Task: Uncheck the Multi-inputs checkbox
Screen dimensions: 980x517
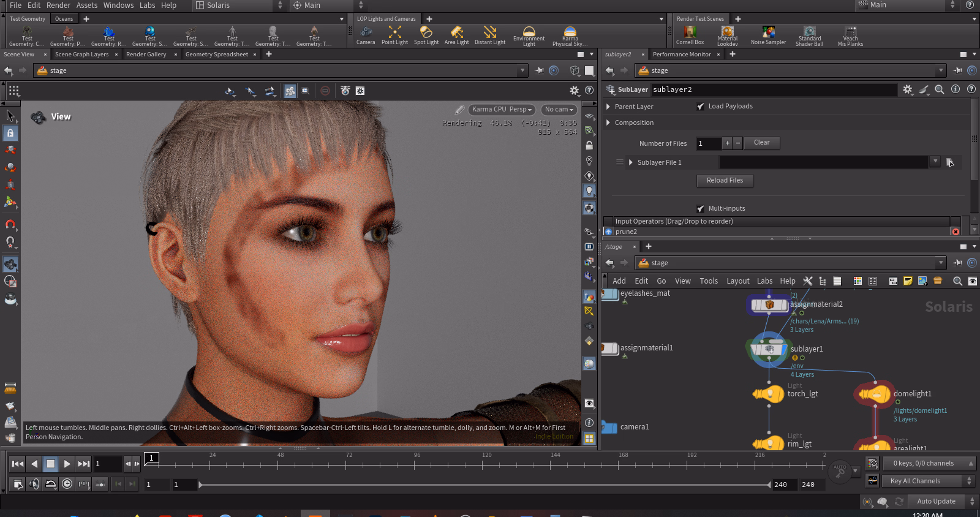Action: [701, 209]
